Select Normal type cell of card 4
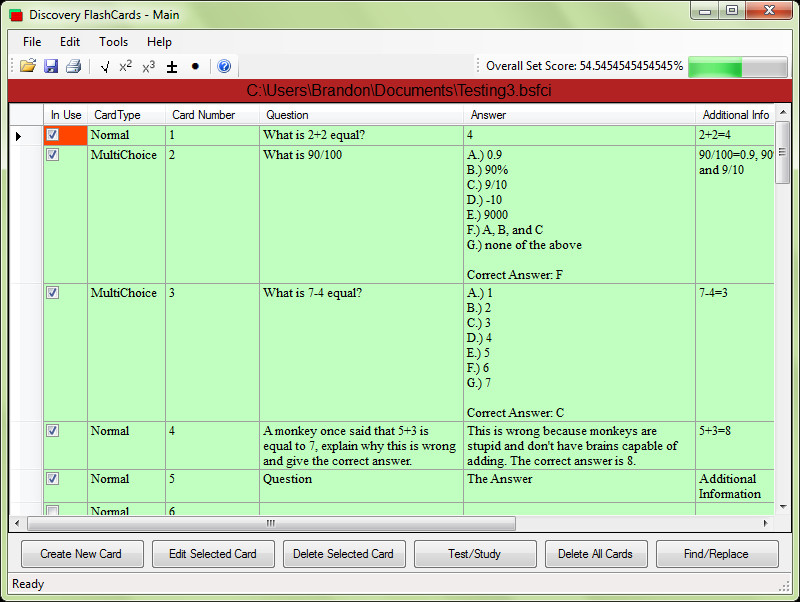The width and height of the screenshot is (800, 602). tap(127, 445)
